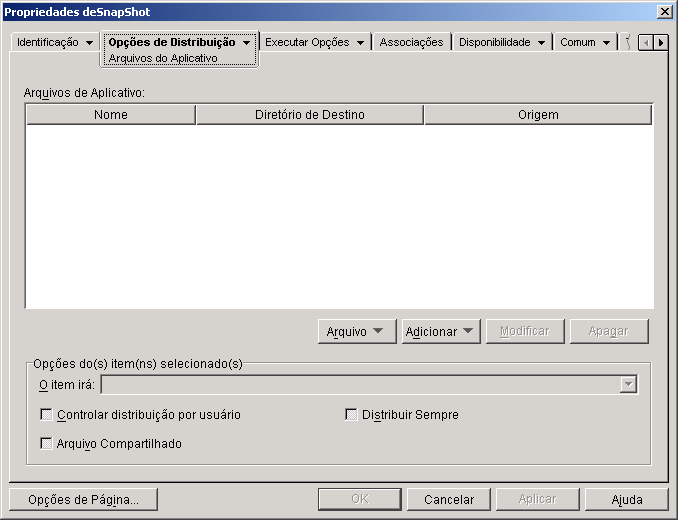
Task: Click the Aplicar button
Action: (537, 500)
